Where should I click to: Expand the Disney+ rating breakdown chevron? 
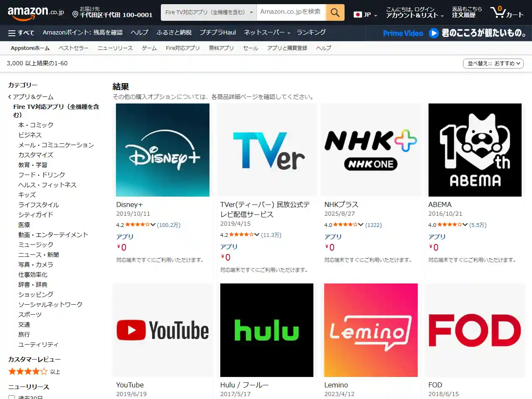point(153,225)
